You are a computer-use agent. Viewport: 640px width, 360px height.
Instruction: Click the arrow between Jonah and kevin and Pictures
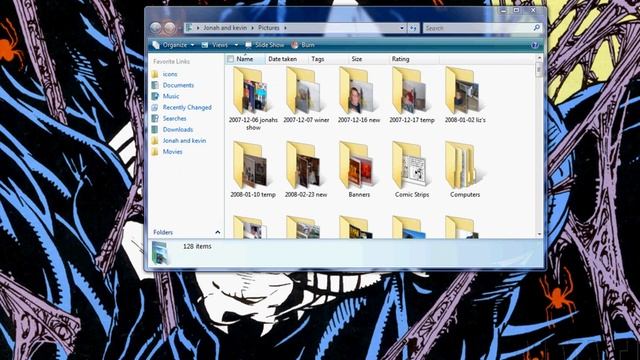[x=253, y=28]
